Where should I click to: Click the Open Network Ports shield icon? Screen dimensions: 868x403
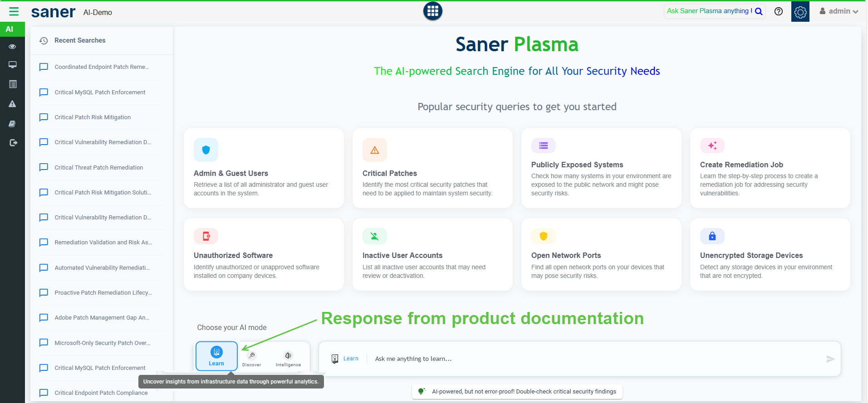pyautogui.click(x=544, y=236)
